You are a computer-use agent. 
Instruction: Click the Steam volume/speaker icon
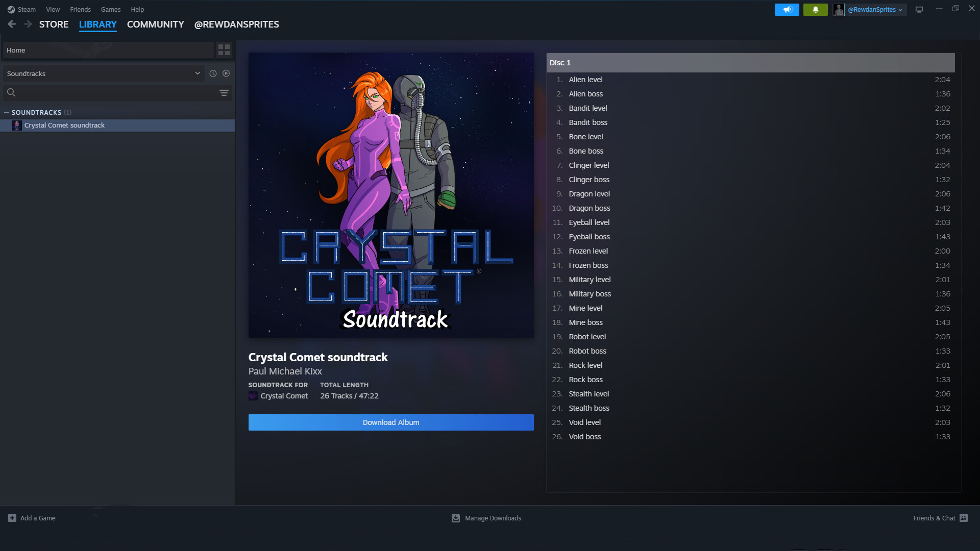[x=787, y=9]
